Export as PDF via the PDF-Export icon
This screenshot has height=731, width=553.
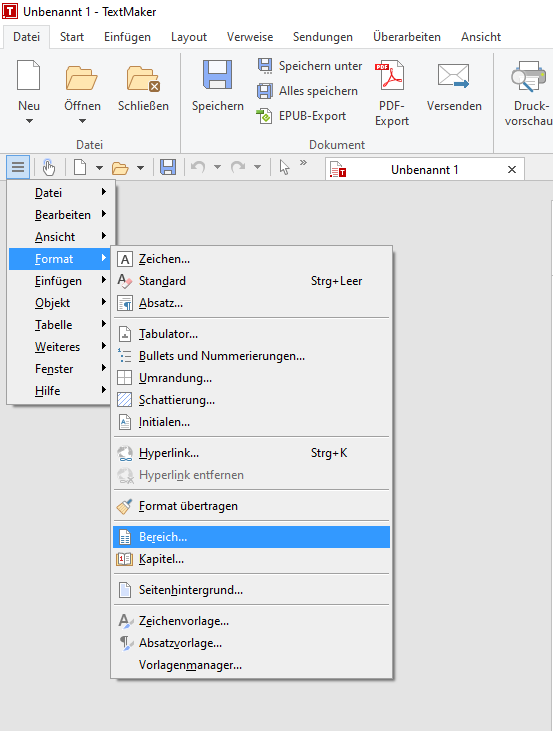coord(390,75)
